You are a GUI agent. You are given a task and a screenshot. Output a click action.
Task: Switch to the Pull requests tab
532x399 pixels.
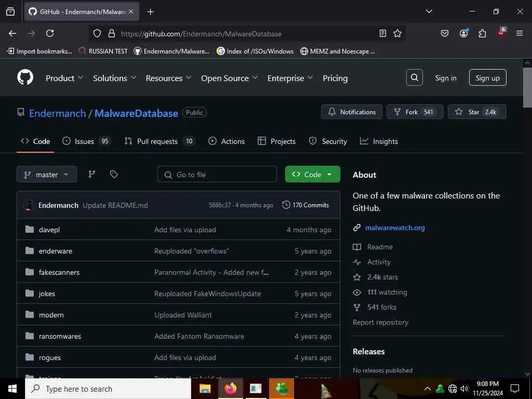click(x=160, y=141)
